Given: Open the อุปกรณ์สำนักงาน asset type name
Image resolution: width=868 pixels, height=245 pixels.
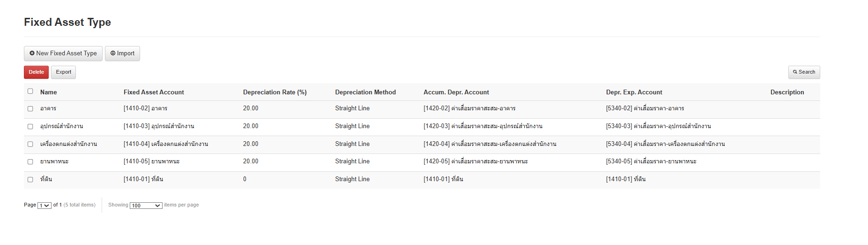Looking at the screenshot, I should 62,126.
